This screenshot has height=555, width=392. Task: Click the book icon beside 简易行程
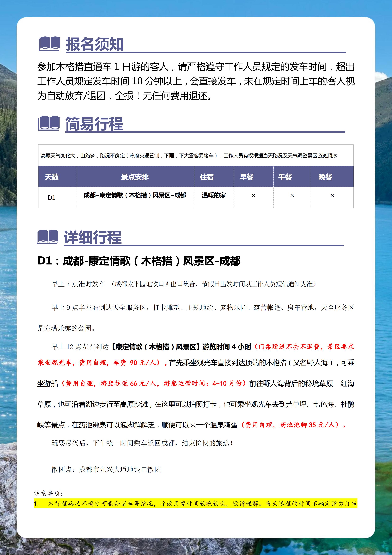49,123
